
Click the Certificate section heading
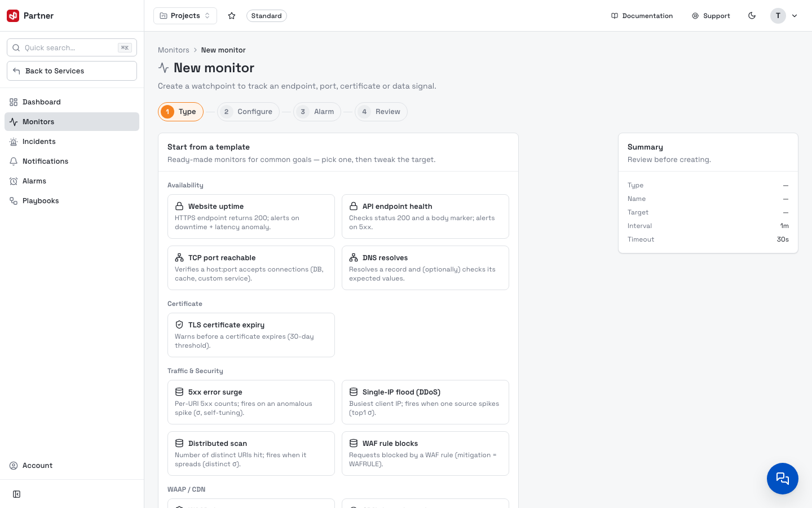[x=185, y=304]
